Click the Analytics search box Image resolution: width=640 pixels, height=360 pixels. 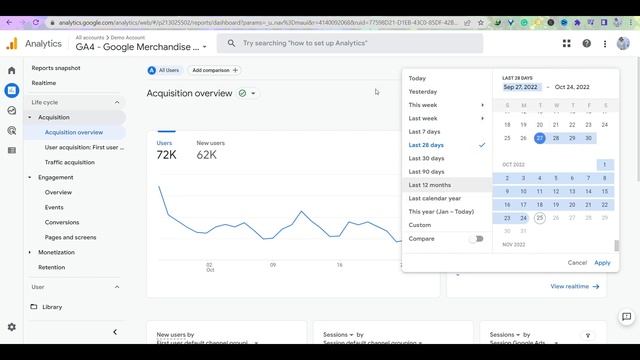pyautogui.click(x=350, y=43)
